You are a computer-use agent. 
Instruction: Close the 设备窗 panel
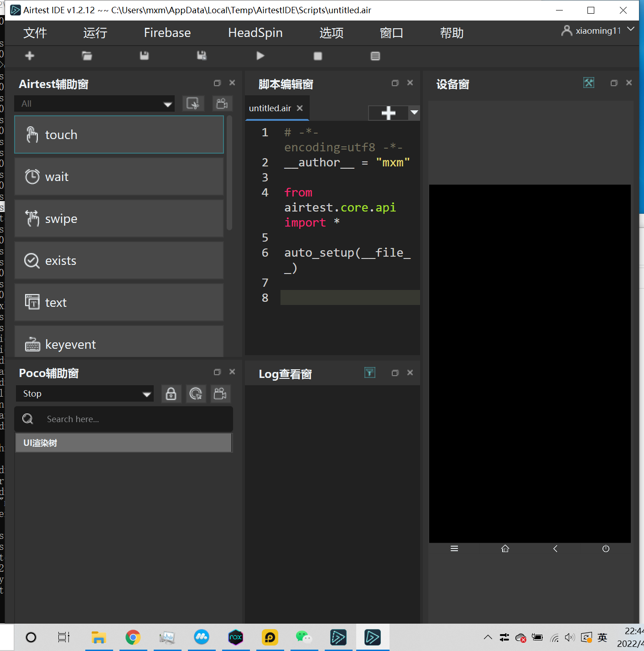pyautogui.click(x=629, y=83)
